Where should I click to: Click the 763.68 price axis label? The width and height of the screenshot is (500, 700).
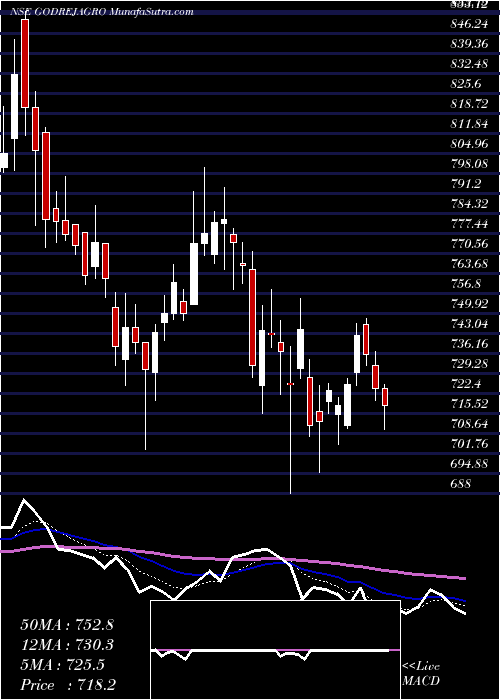click(x=469, y=264)
